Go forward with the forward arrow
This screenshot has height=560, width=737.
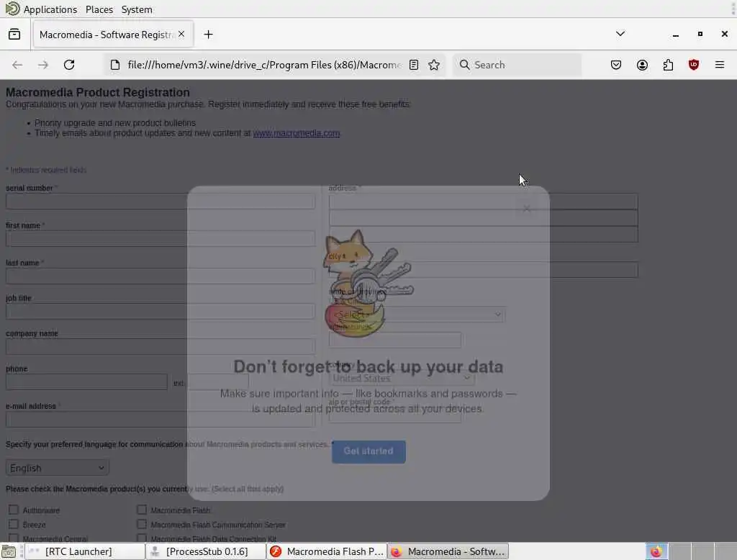click(43, 65)
